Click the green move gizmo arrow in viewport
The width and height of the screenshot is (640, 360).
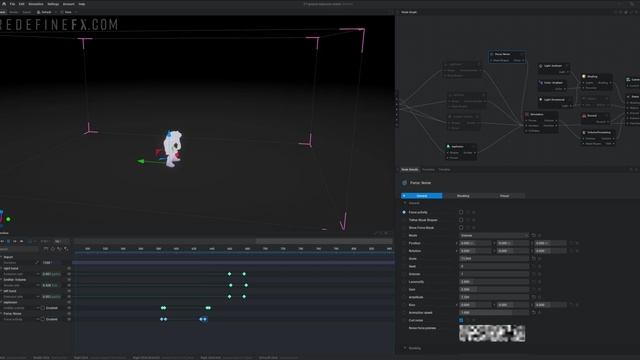(141, 161)
